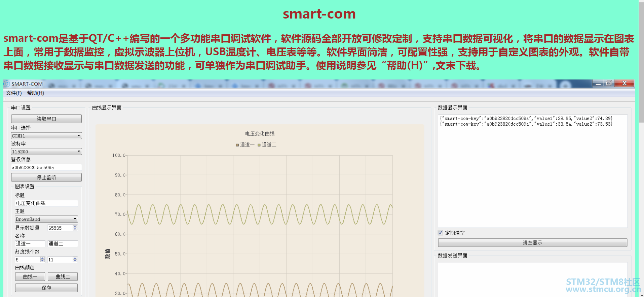The height and width of the screenshot is (297, 644).
Task: Increase the tick count spinbox showing 5
Action: [42, 258]
